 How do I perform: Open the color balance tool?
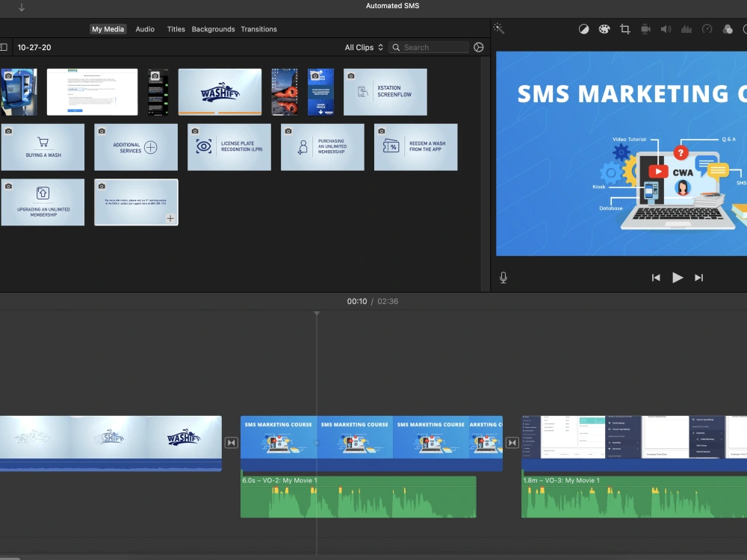583,30
